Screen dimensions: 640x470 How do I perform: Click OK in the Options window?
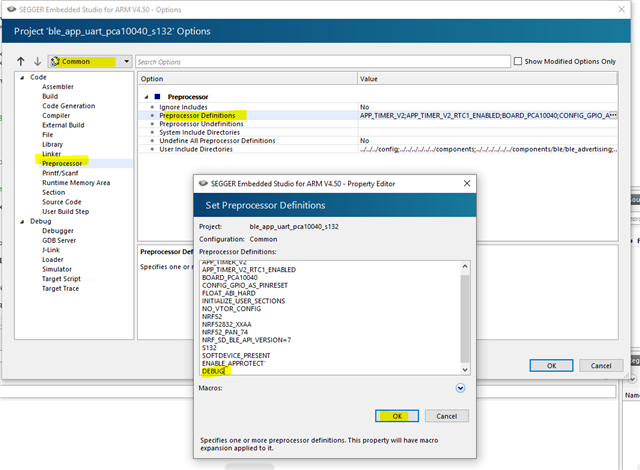[x=551, y=366]
